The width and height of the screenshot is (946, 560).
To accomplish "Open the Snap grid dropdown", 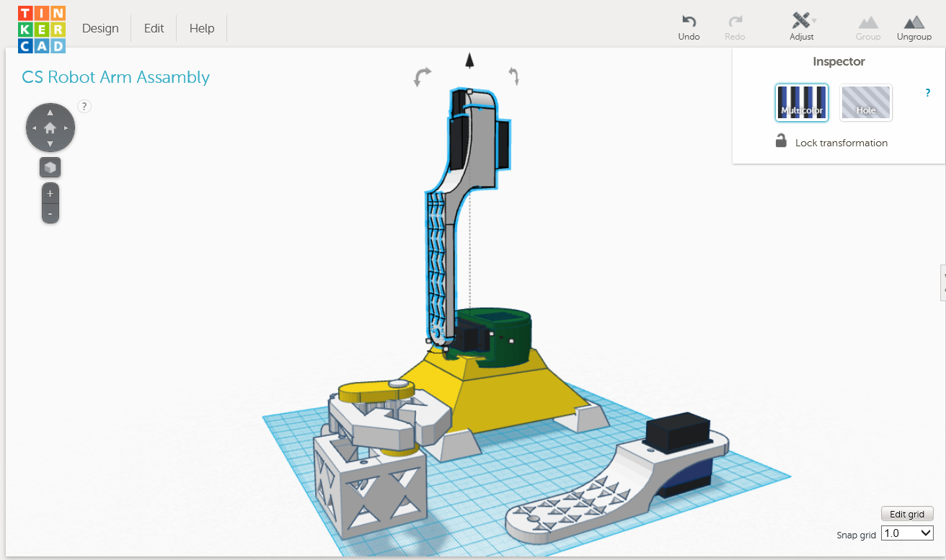I will coord(907,533).
